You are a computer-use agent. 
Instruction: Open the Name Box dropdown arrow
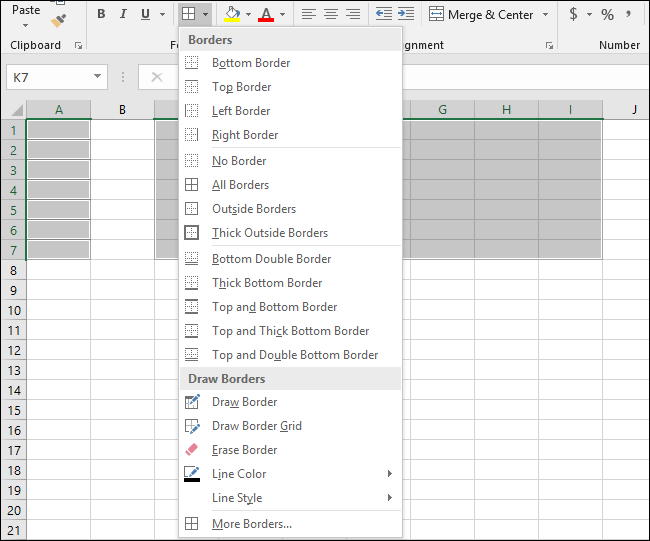pyautogui.click(x=97, y=77)
